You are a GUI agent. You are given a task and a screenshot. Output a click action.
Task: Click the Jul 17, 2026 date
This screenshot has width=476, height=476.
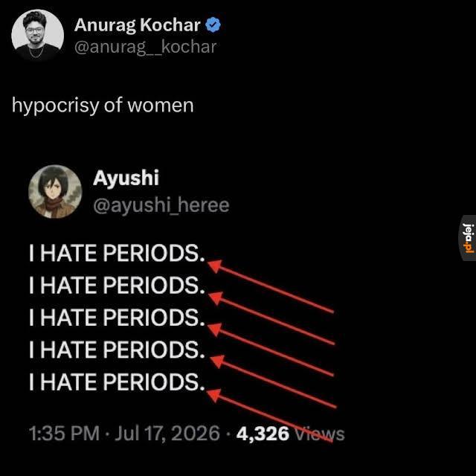click(x=167, y=433)
